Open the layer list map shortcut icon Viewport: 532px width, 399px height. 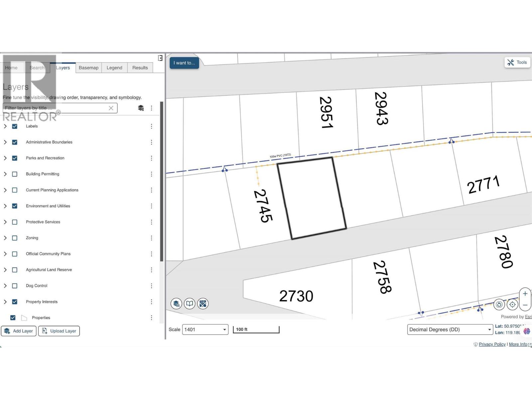[x=176, y=304]
